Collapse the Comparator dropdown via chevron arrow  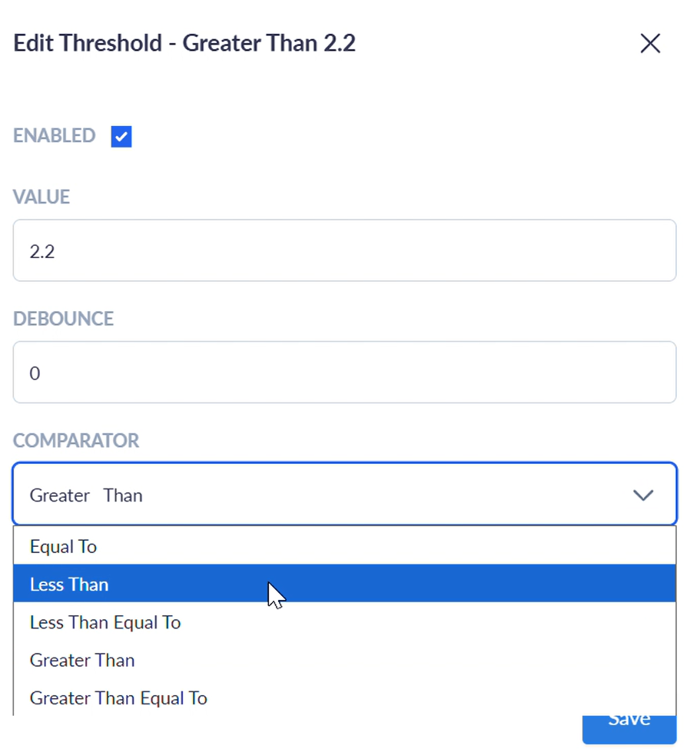(642, 495)
